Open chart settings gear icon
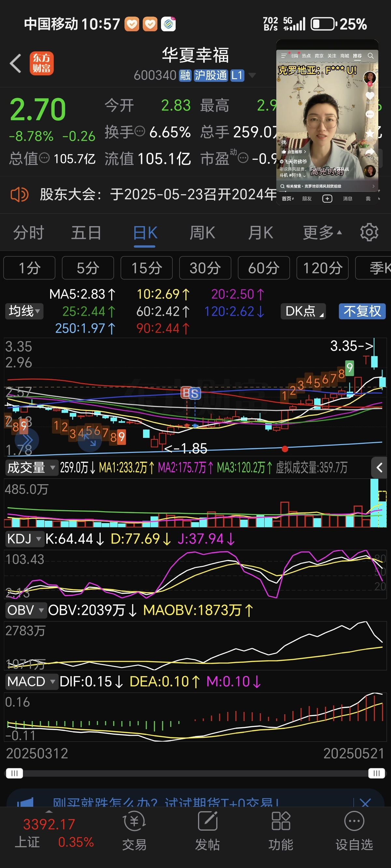This screenshot has width=391, height=868. pos(369,232)
